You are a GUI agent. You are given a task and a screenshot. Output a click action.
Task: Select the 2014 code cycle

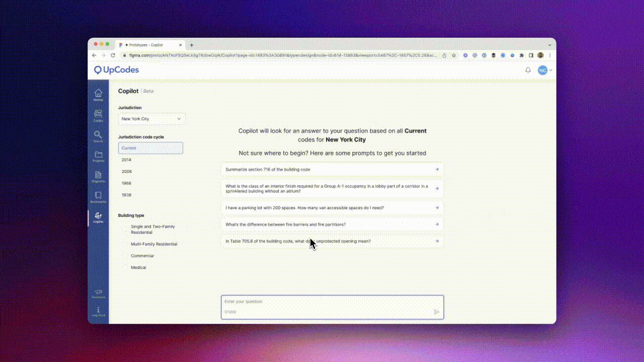point(126,160)
